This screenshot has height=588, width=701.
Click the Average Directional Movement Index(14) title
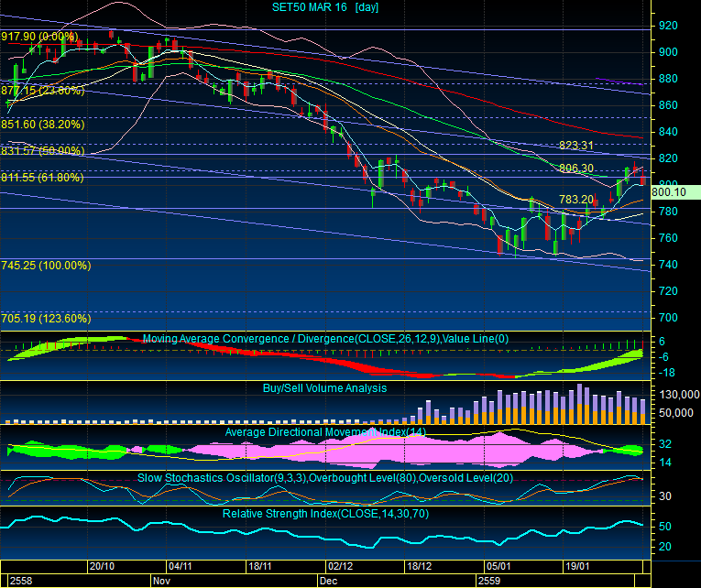(325, 432)
